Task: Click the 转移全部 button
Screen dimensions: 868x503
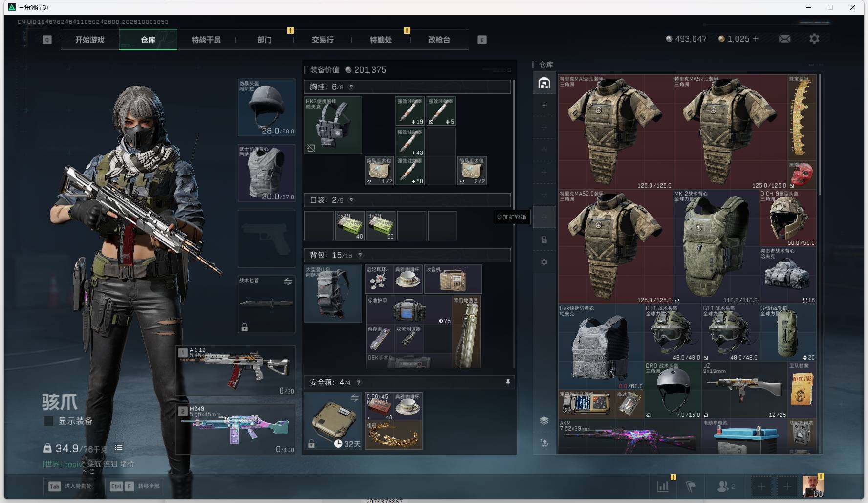Action: coord(135,486)
